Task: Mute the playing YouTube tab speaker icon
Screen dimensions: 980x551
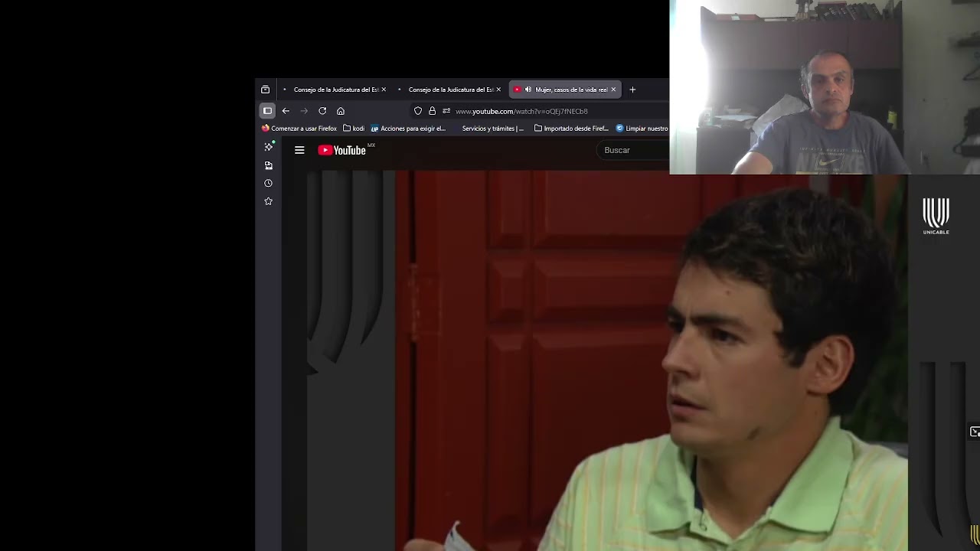Action: pyautogui.click(x=528, y=90)
